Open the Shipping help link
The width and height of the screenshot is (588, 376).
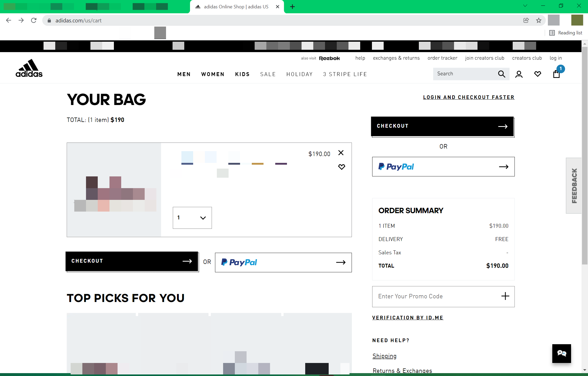(384, 356)
